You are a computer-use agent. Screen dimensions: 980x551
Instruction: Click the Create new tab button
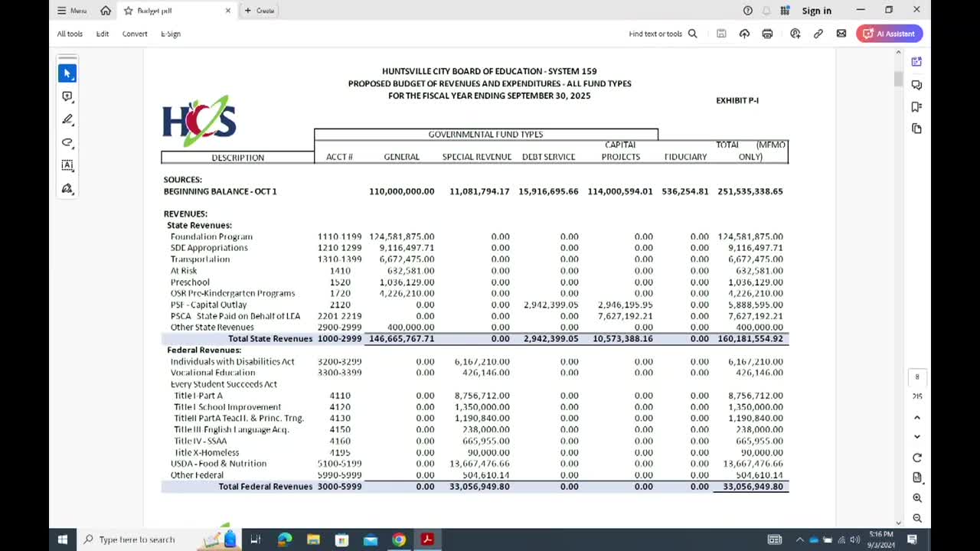[260, 11]
